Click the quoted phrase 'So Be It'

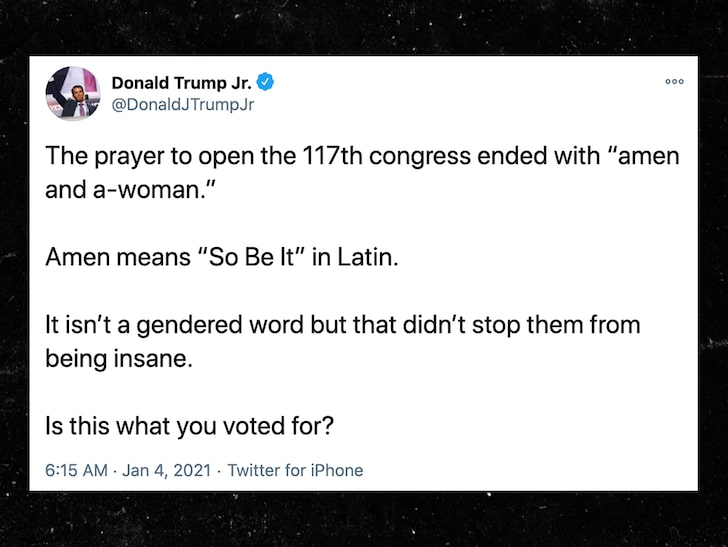(x=251, y=257)
